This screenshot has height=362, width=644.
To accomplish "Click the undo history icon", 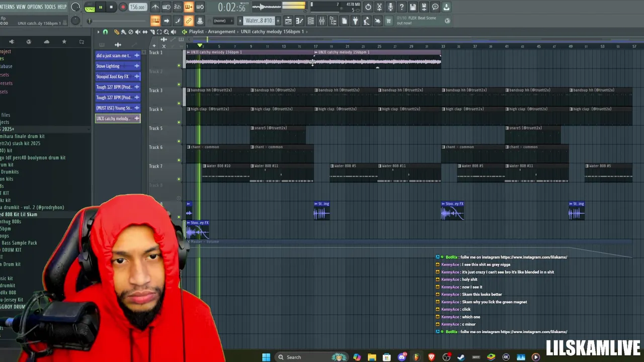I will [x=368, y=7].
